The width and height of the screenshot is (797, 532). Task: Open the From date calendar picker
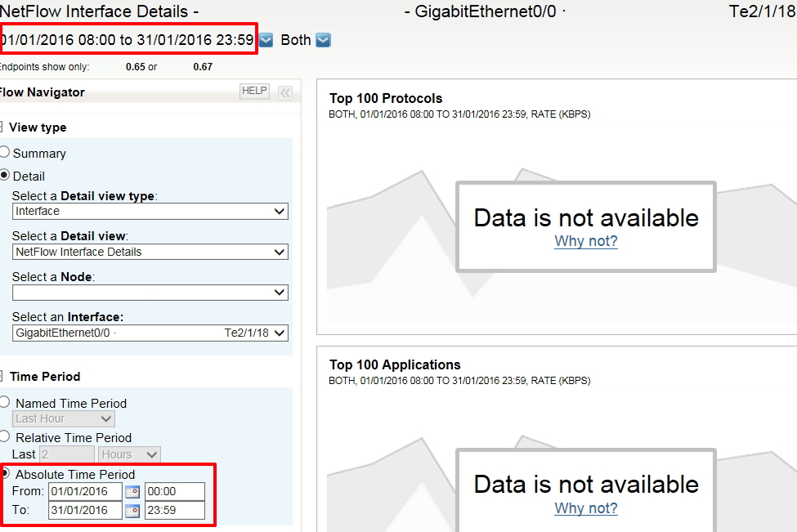tap(132, 491)
